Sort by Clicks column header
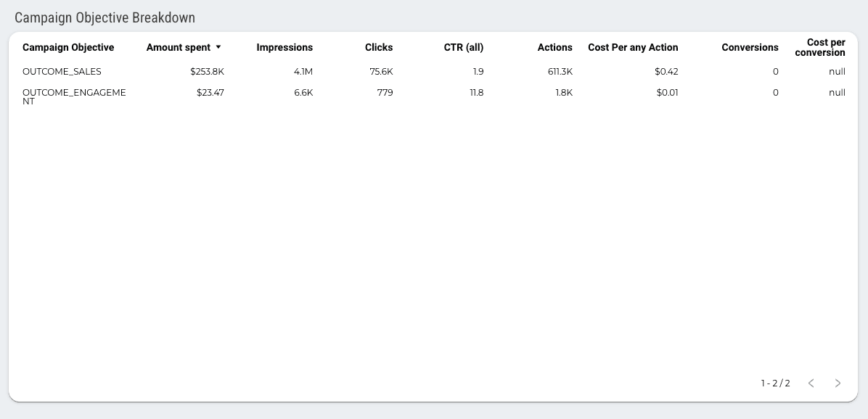Image resolution: width=868 pixels, height=419 pixels. coord(379,48)
